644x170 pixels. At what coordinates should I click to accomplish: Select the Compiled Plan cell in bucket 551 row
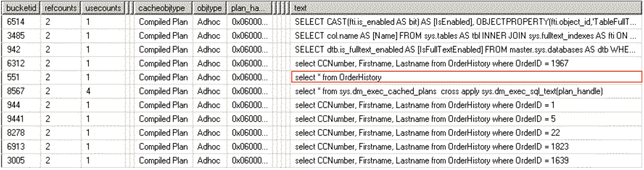click(163, 77)
